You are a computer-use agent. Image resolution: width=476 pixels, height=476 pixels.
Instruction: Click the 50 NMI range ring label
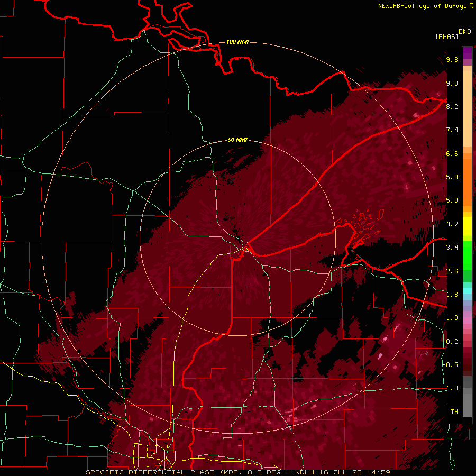point(237,140)
